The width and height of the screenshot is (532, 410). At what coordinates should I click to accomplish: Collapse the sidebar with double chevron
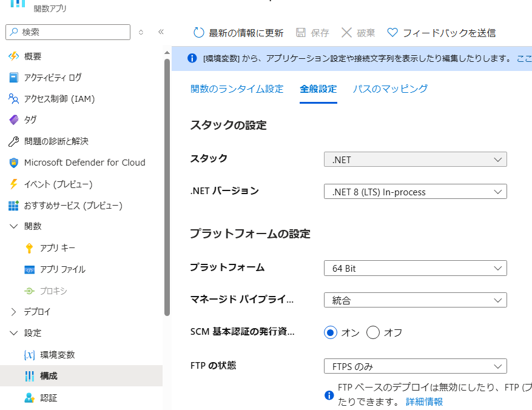161,32
